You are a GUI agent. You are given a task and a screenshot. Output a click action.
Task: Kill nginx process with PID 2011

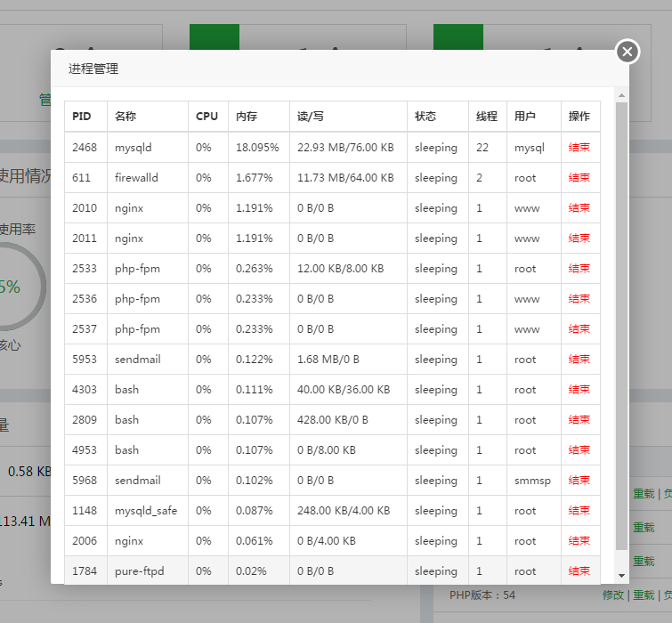click(x=579, y=239)
